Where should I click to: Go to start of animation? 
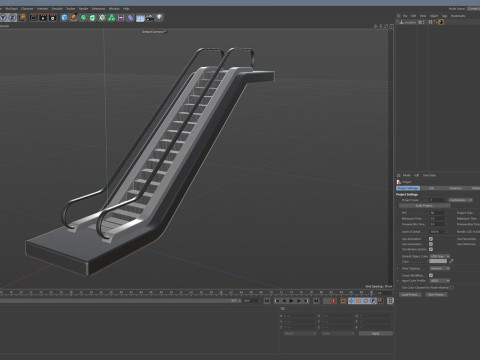click(267, 301)
